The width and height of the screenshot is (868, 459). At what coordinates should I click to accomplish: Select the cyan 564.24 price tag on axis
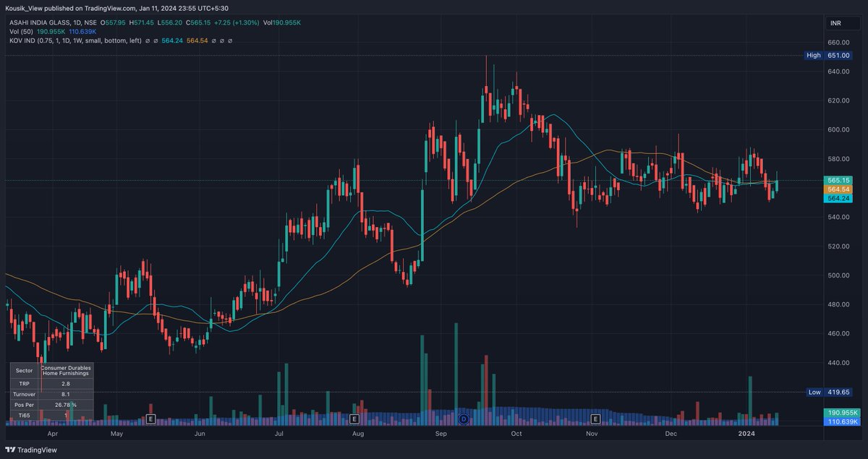[x=839, y=198]
